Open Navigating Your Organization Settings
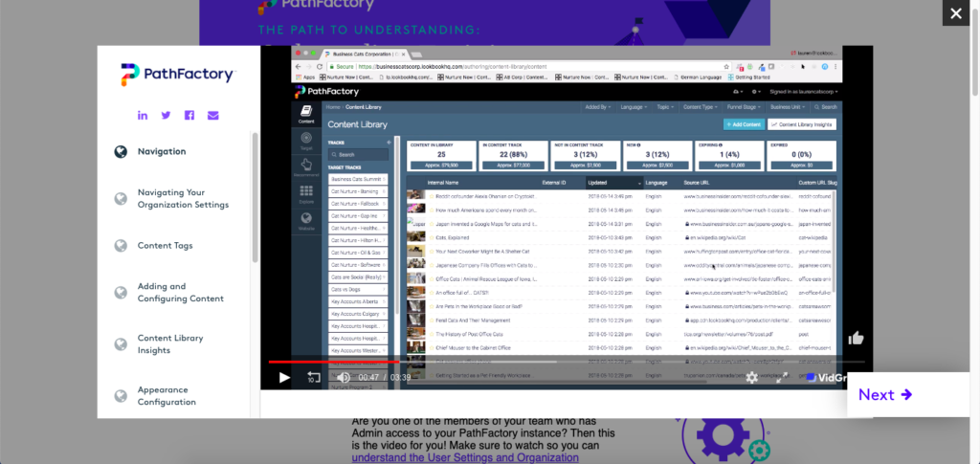Viewport: 980px width, 464px height. click(183, 199)
